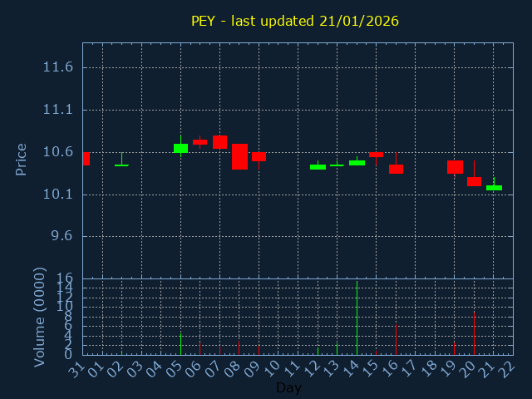Image resolution: width=532 pixels, height=399 pixels.
Task: Click the red candlestick on day 16
Action: [396, 169]
